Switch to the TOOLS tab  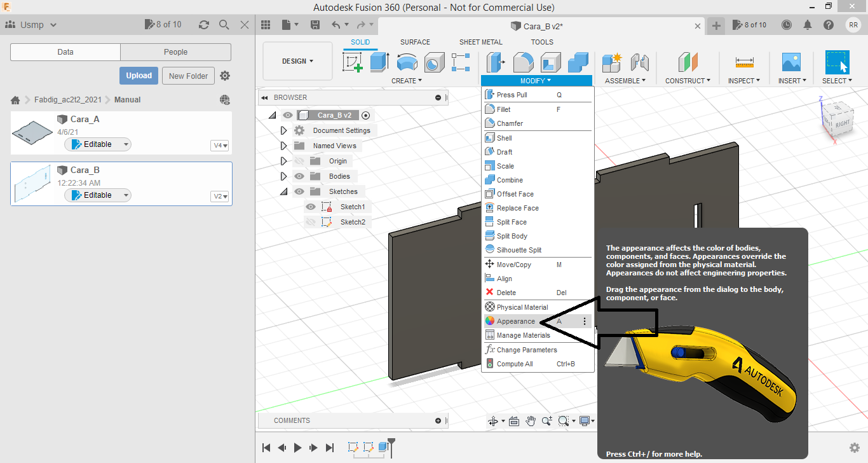pos(542,42)
